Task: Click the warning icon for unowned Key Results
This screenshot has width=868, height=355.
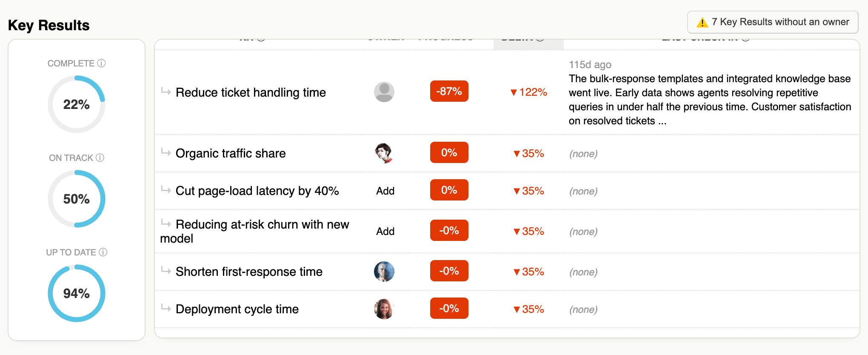Action: (x=702, y=23)
